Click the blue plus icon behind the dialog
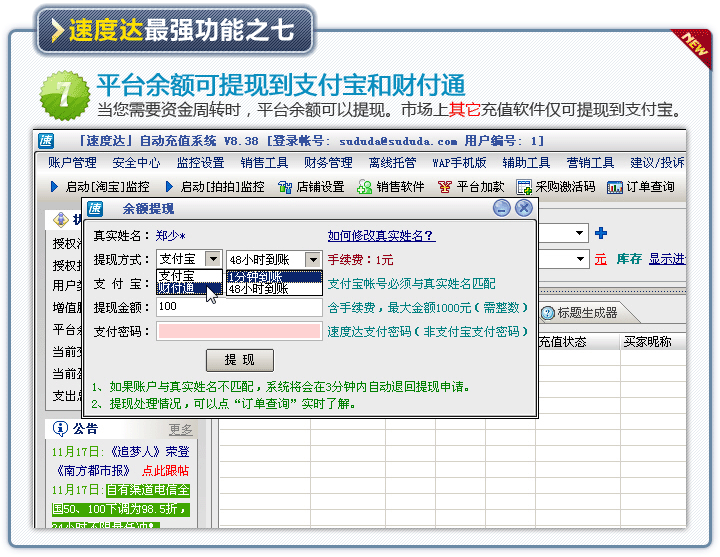The image size is (720, 557). [601, 233]
